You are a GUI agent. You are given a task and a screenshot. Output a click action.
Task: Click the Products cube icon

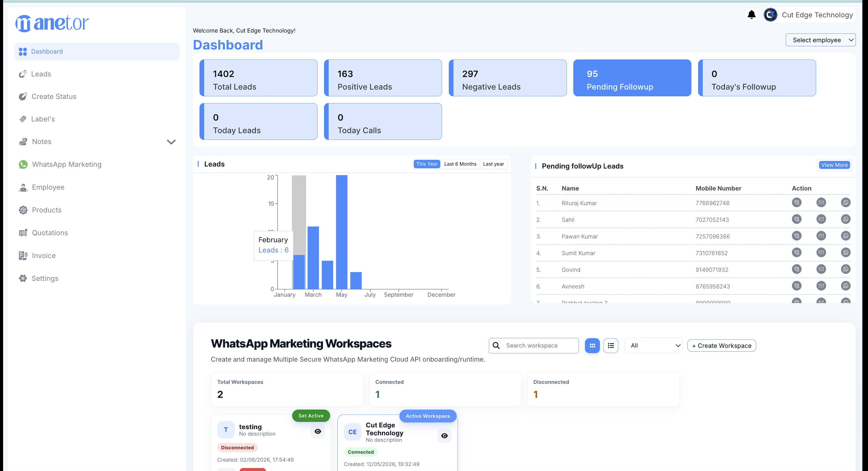tap(23, 210)
